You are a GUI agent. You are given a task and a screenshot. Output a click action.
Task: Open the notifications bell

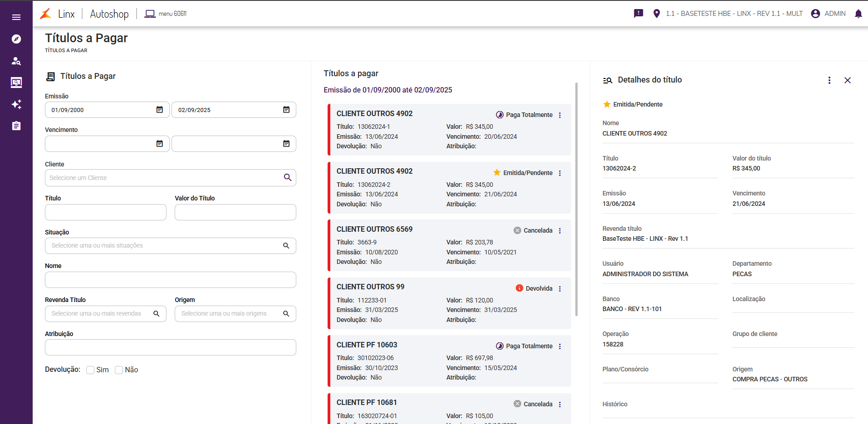[858, 14]
